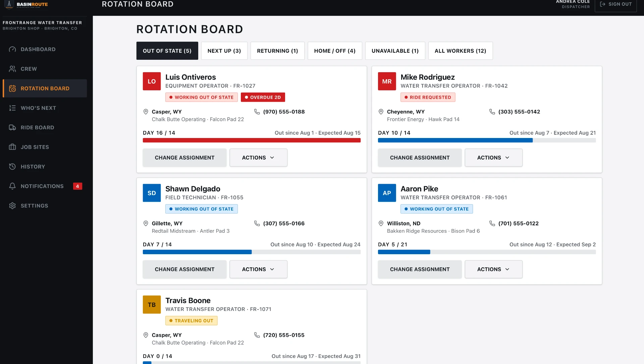Change assignment for Shawn Delgado
The height and width of the screenshot is (364, 644).
coord(184,269)
